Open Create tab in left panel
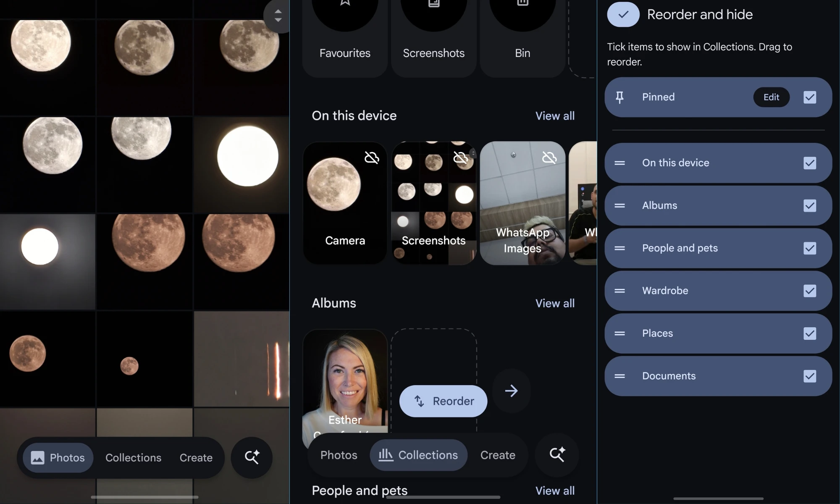840x504 pixels. 196,458
